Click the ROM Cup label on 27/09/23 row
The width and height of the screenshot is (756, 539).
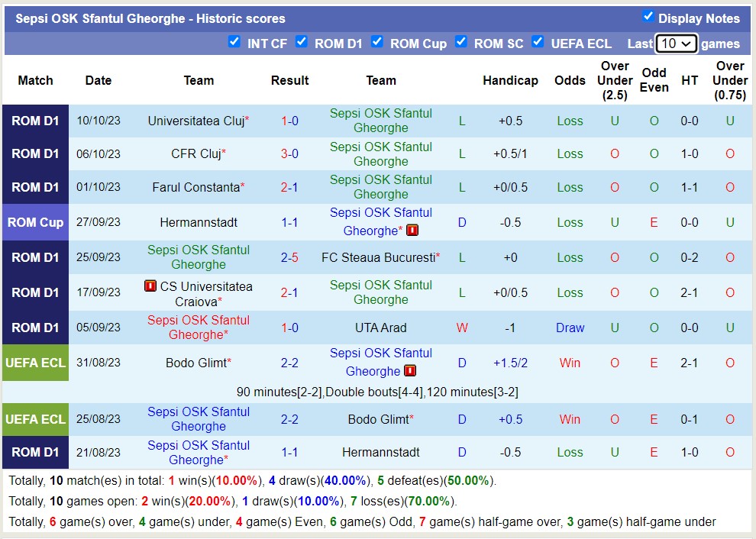pos(35,222)
